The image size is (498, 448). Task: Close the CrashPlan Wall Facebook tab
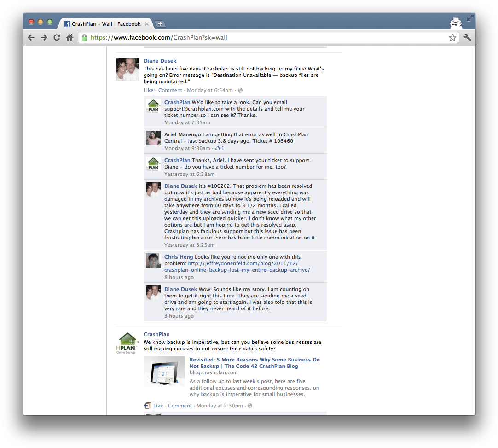pyautogui.click(x=147, y=24)
